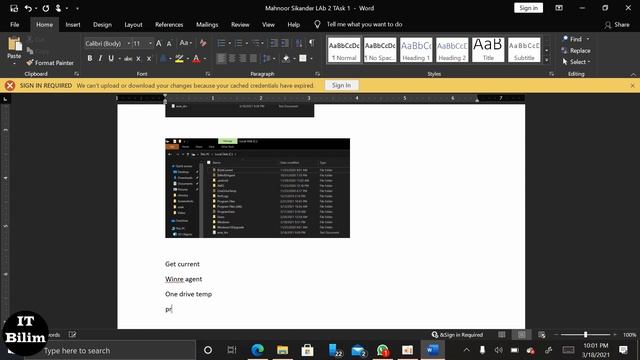Click the Share button
Viewport: 640px width, 360px height.
(617, 24)
